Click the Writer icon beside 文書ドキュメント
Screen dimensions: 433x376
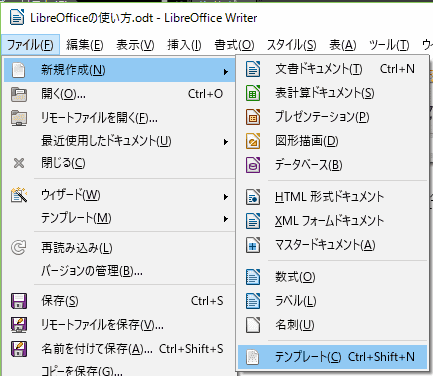253,69
